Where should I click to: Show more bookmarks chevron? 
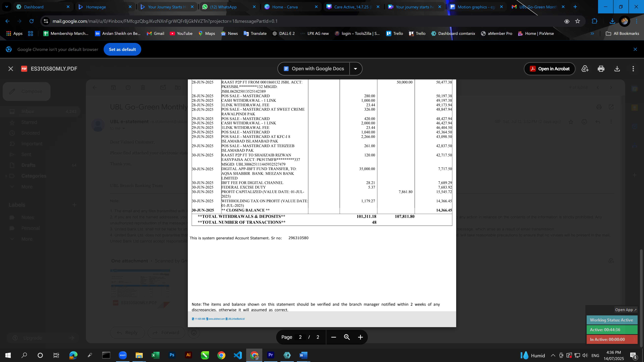click(x=592, y=34)
